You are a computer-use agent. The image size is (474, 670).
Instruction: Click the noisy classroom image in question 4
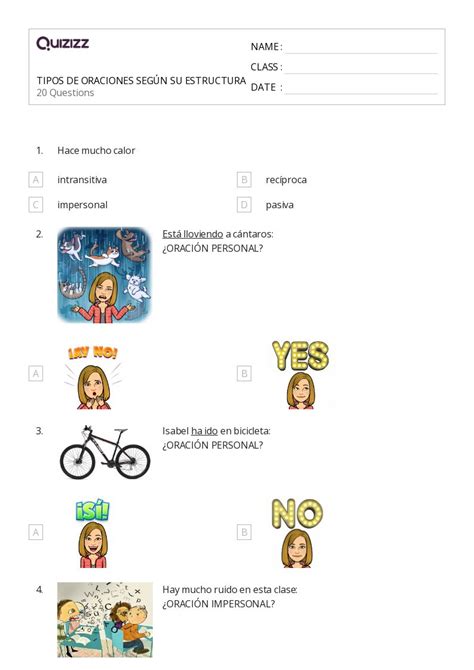pos(105,620)
